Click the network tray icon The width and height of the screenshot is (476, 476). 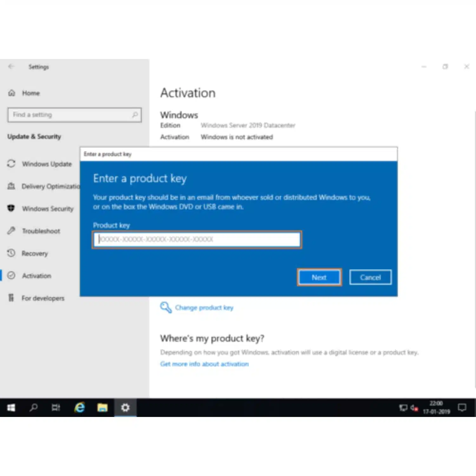[x=403, y=408]
